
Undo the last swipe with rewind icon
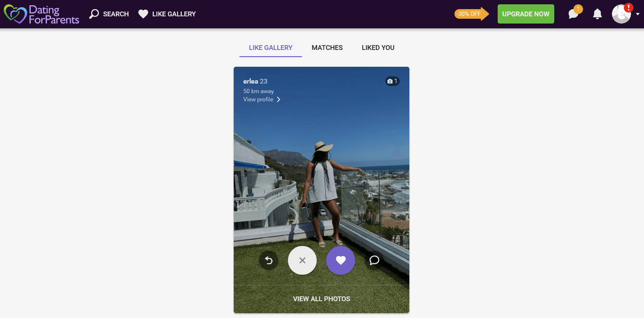point(269,260)
